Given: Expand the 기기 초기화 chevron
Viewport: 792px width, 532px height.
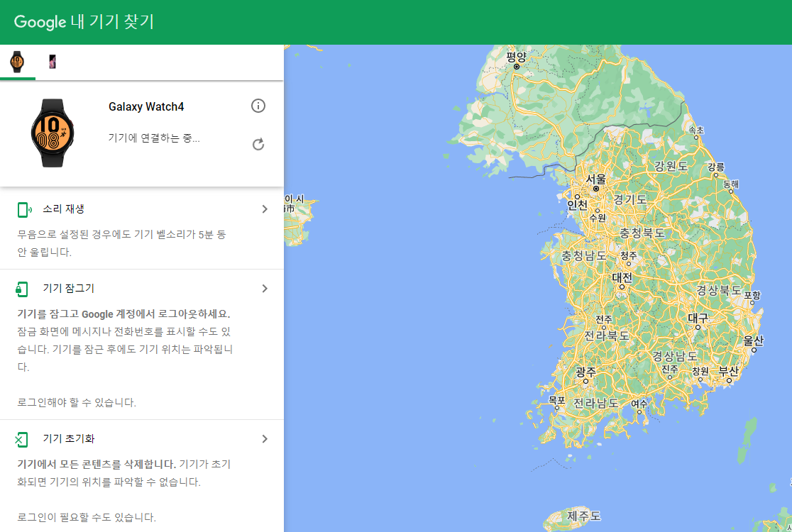Looking at the screenshot, I should coord(265,438).
